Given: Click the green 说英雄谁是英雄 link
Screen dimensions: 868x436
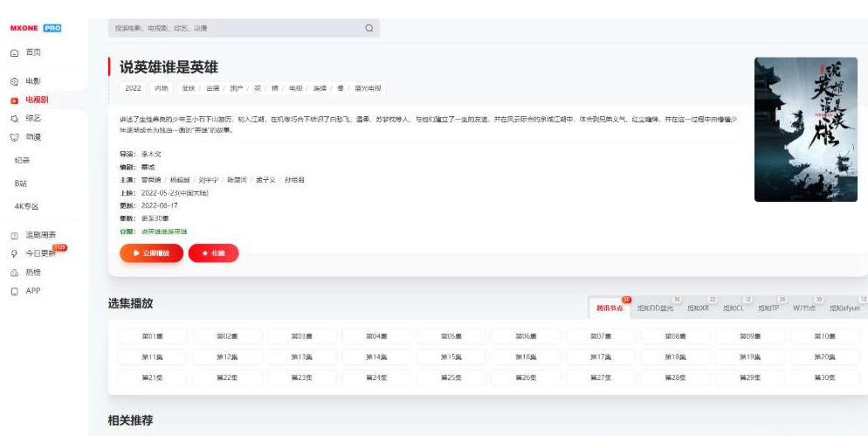Looking at the screenshot, I should click(164, 232).
